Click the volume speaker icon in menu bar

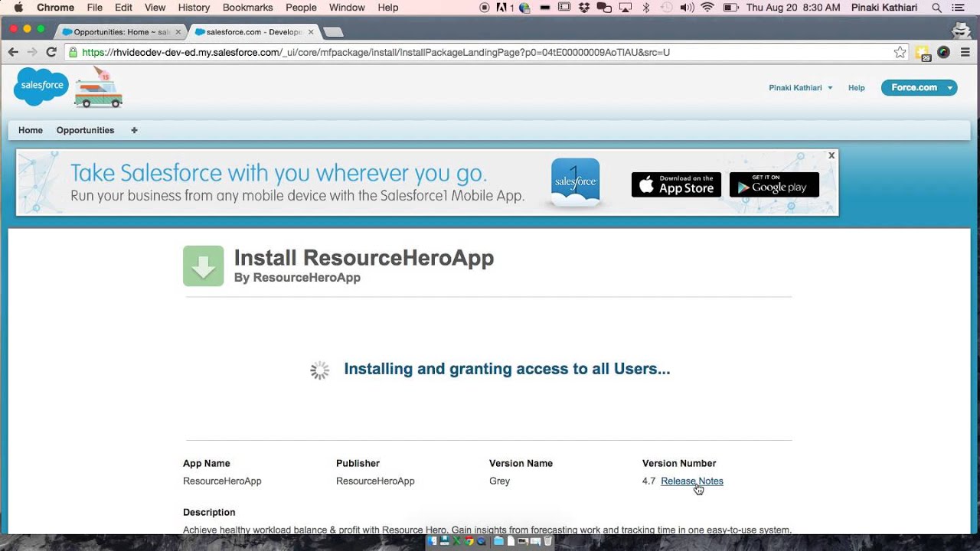(x=687, y=8)
